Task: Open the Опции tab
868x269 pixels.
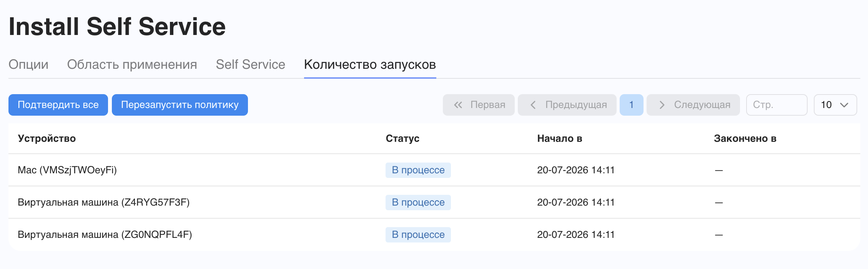Action: coord(28,65)
